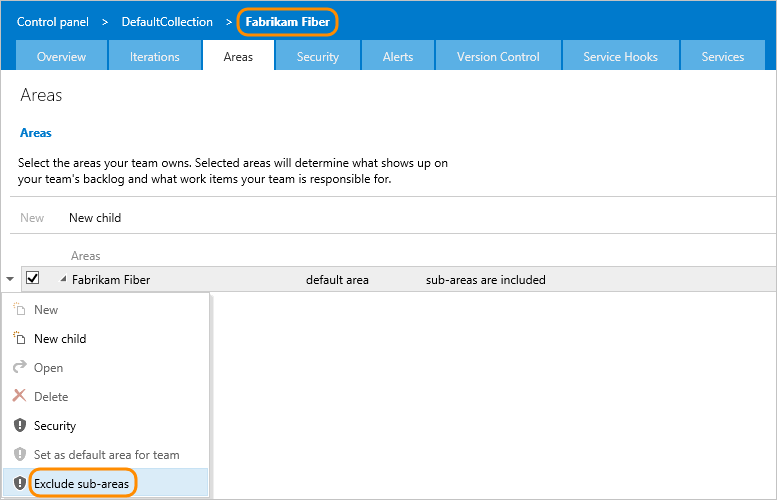Click the Open arrow icon in context menu
Image resolution: width=777 pixels, height=500 pixels.
pyautogui.click(x=19, y=367)
